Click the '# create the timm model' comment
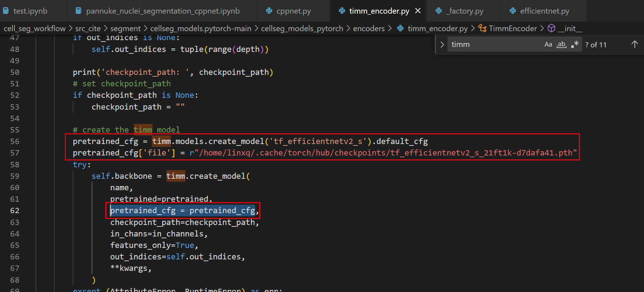Screen dimensions: 644x292 pos(126,130)
